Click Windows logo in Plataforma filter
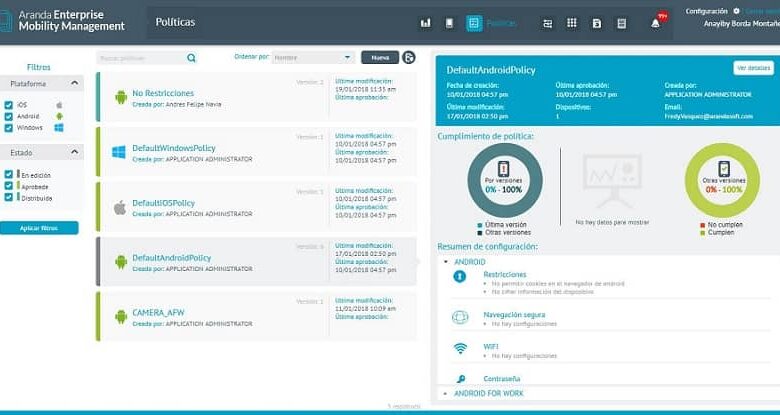 59,128
